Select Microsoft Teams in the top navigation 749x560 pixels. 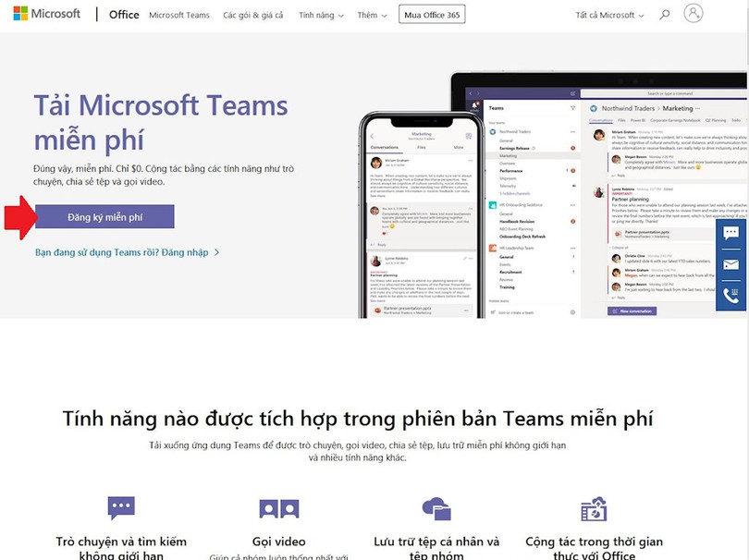tap(179, 15)
